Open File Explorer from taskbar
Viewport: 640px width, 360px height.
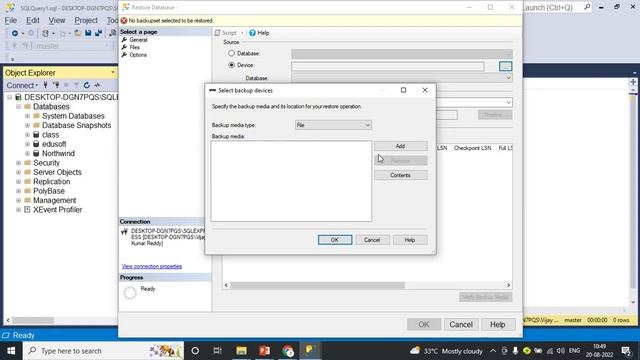[x=241, y=351]
